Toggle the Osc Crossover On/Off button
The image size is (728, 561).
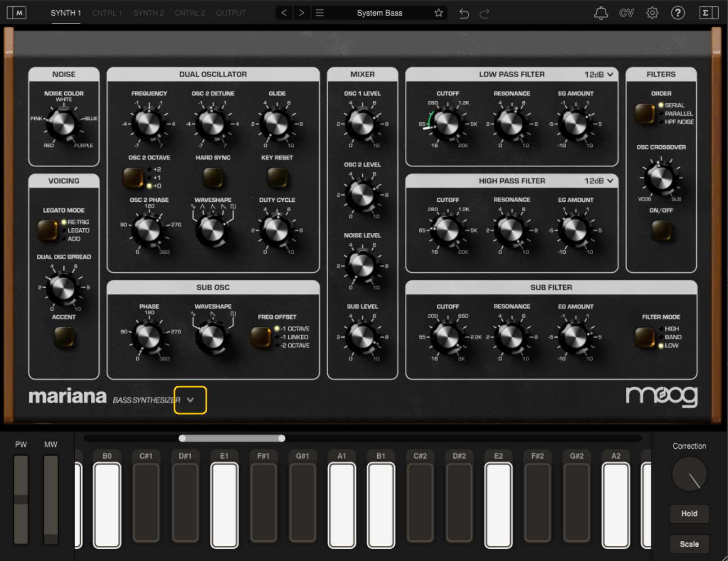coord(661,230)
